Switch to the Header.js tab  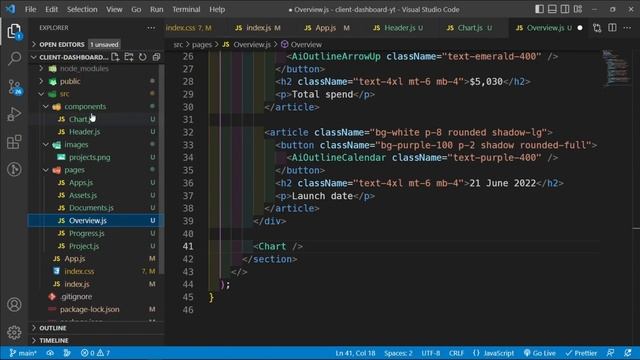(398, 28)
